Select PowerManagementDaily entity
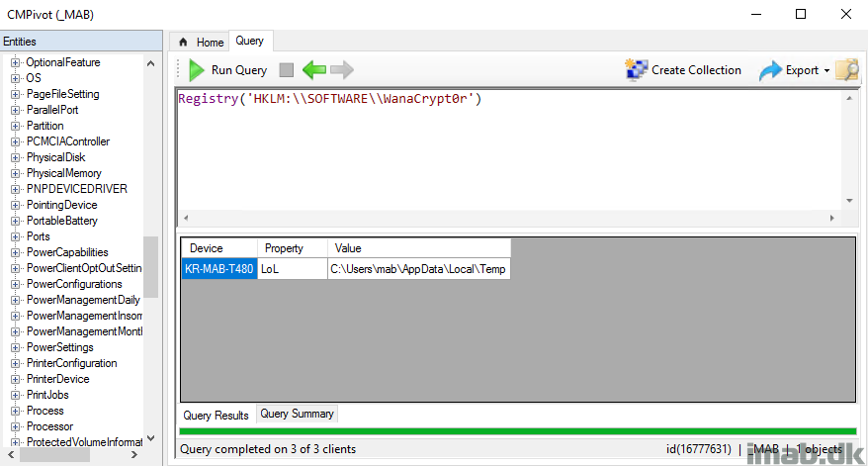868x466 pixels. 83,300
